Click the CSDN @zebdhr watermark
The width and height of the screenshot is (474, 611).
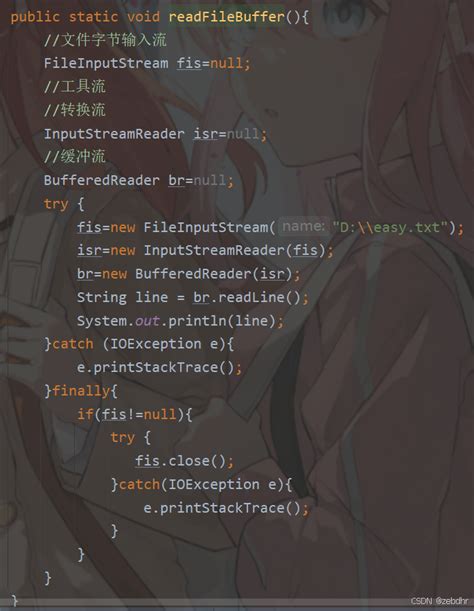[x=439, y=601]
